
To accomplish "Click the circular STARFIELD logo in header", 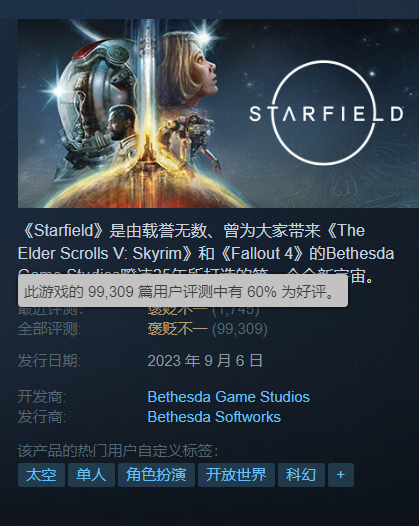I will pyautogui.click(x=326, y=113).
